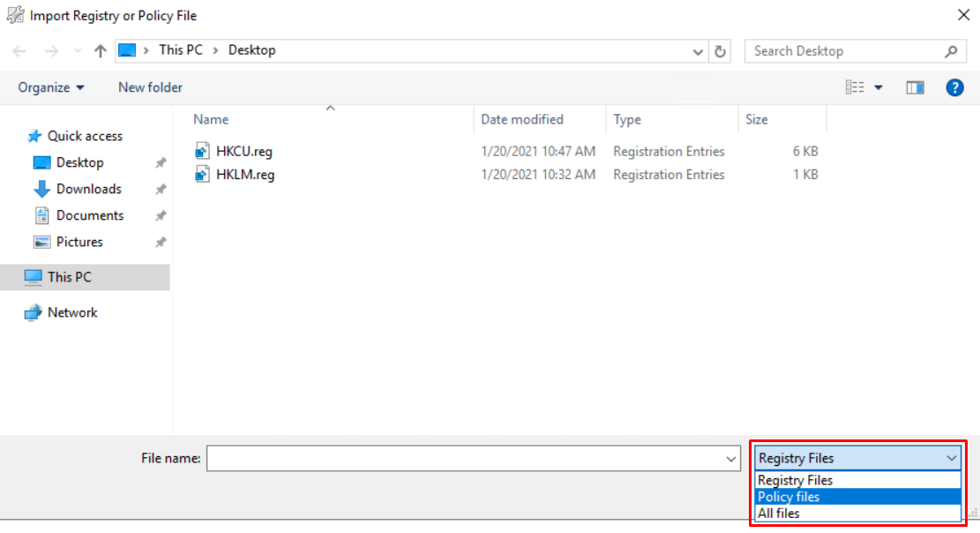This screenshot has width=980, height=533.
Task: Click the back navigation arrow
Action: pos(19,50)
